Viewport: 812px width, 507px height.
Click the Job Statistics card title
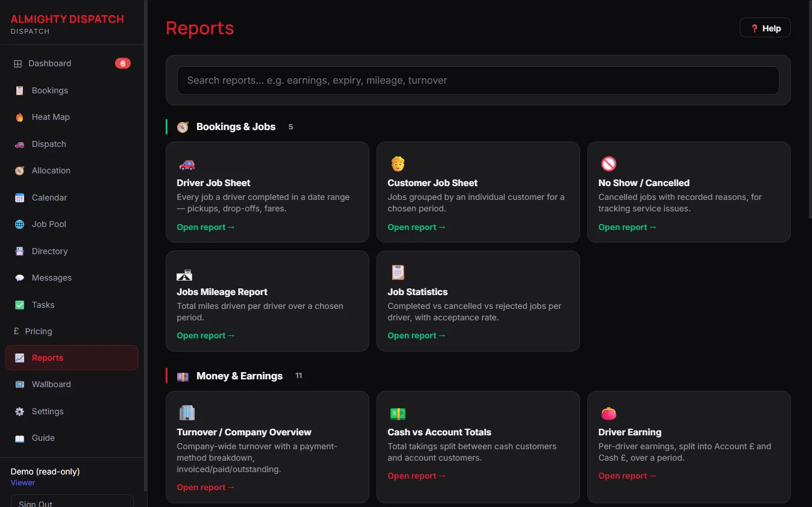tap(417, 292)
